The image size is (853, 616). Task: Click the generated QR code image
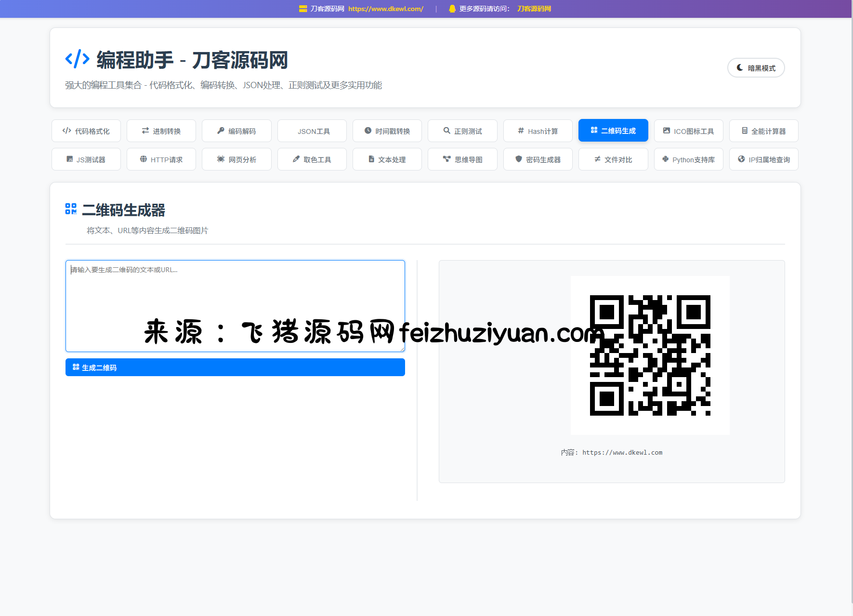650,355
